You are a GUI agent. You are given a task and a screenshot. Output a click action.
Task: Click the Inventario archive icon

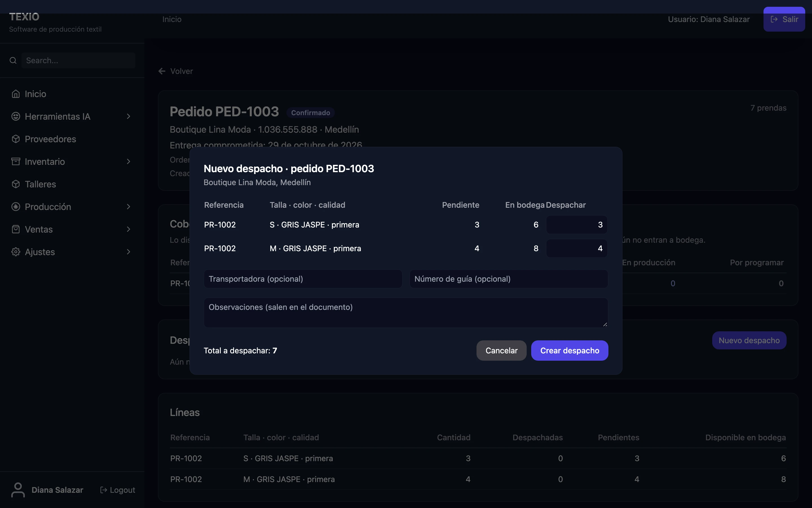(x=16, y=162)
